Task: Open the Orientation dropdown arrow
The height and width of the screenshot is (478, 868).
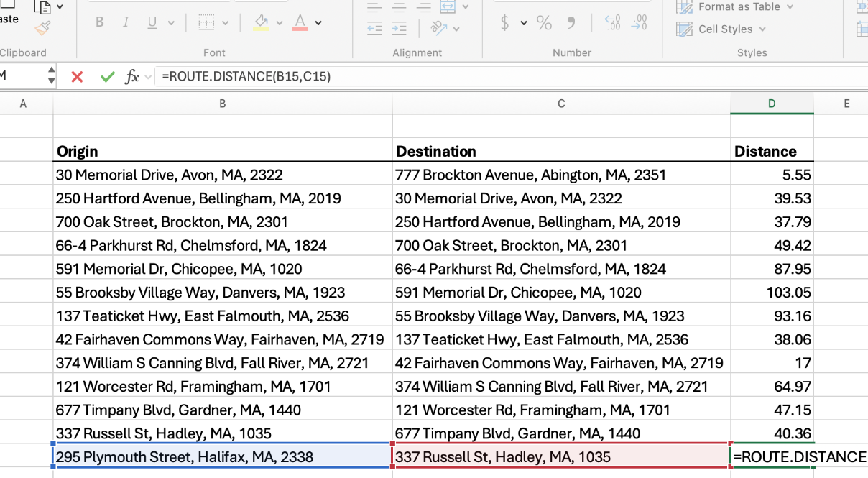Action: click(x=456, y=29)
